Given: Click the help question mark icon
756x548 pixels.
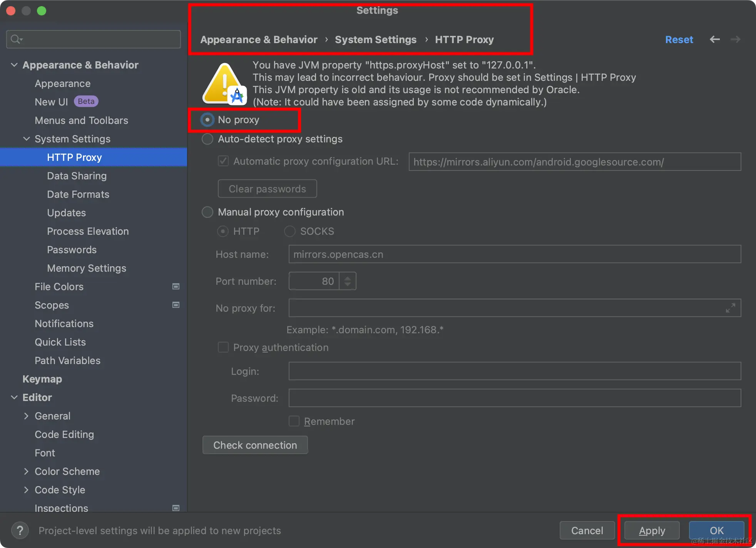Looking at the screenshot, I should (x=20, y=530).
